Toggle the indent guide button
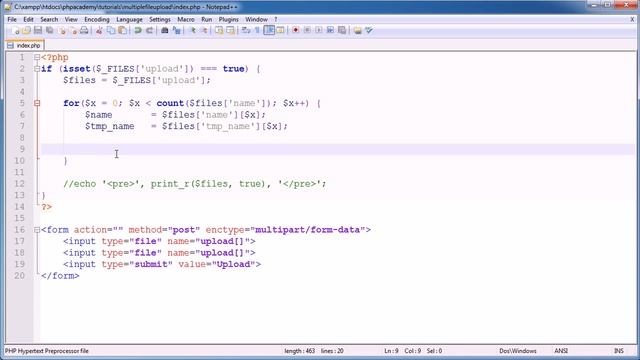Screen dimensions: 640x360 click(x=269, y=30)
